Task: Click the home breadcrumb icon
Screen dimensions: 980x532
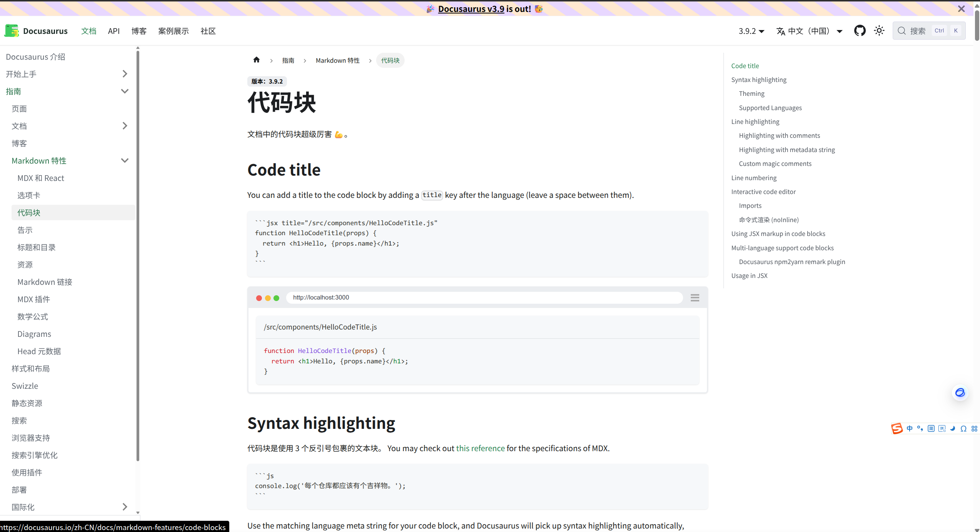Action: [x=257, y=60]
